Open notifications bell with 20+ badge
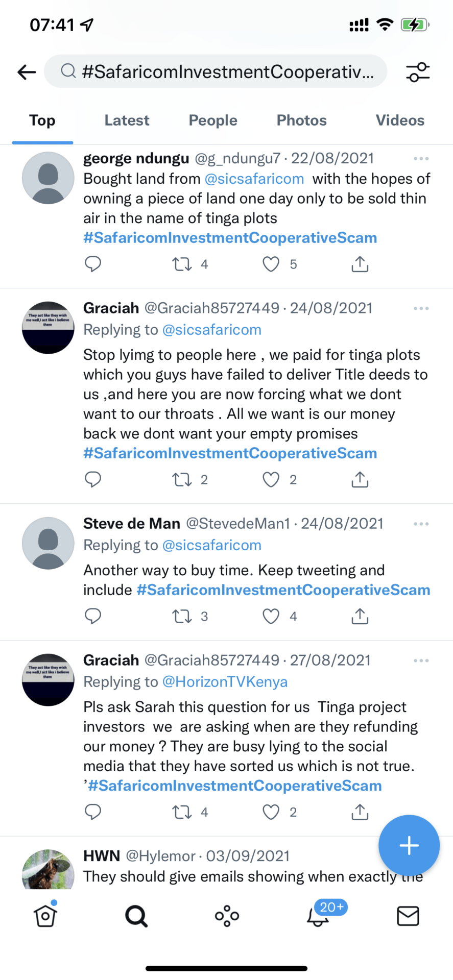Screen dimensions: 453x980 318,916
